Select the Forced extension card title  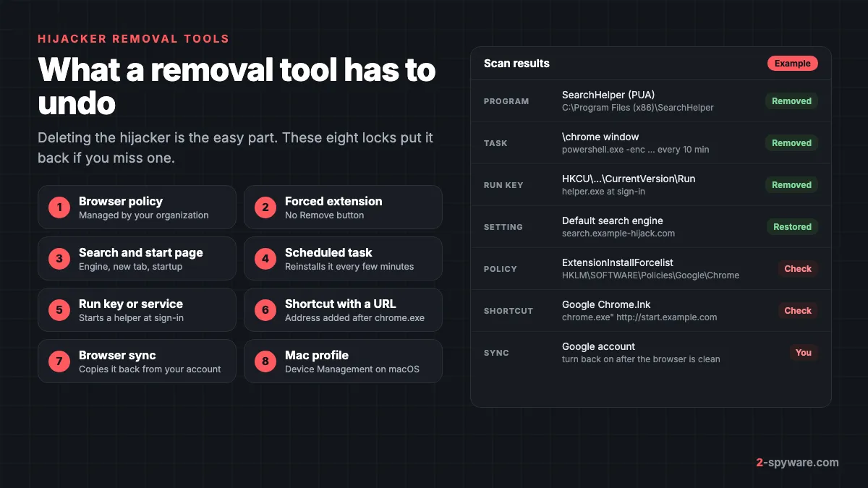click(333, 201)
